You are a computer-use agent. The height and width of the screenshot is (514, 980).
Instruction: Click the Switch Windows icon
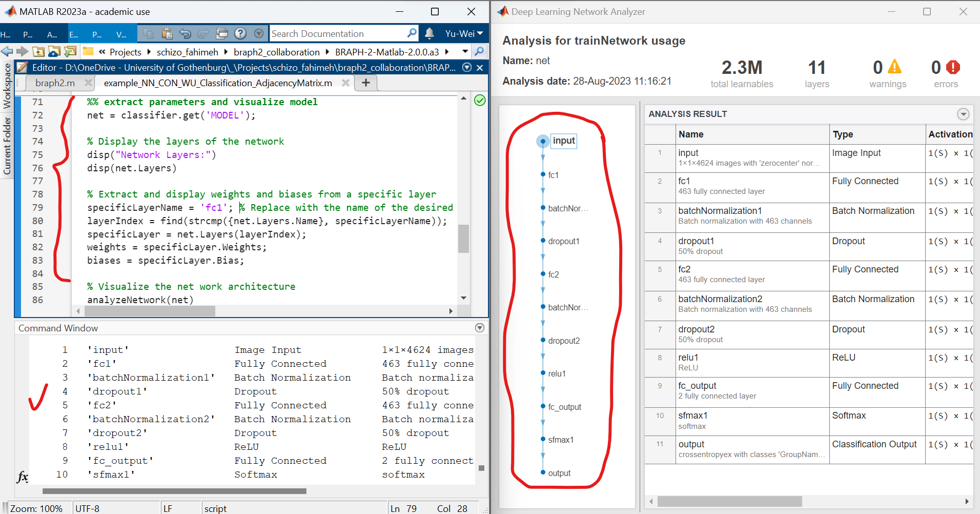coord(222,34)
